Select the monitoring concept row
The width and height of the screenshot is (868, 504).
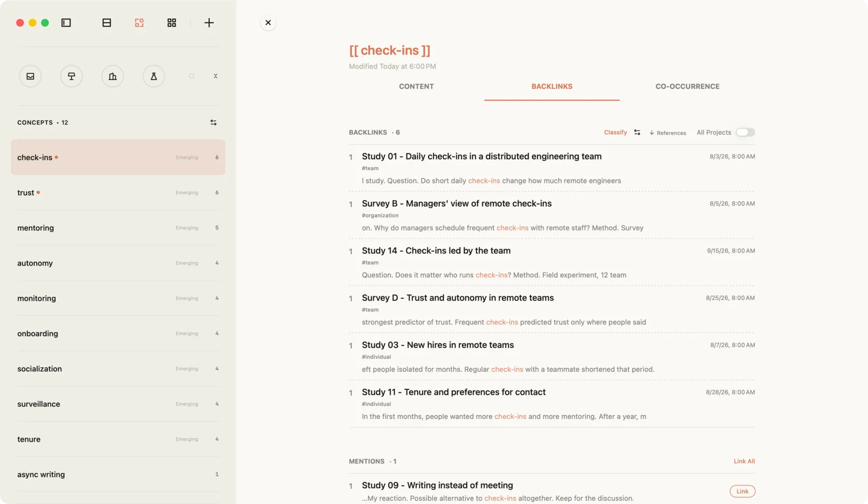pos(118,298)
